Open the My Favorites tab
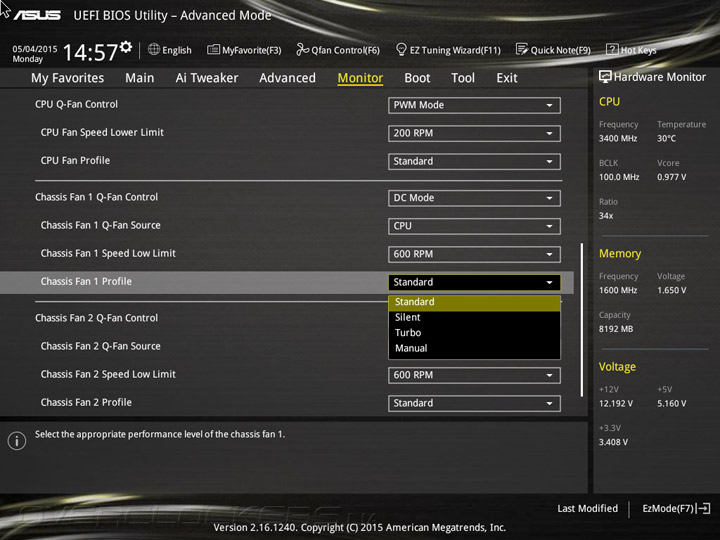The width and height of the screenshot is (720, 540). pos(68,78)
